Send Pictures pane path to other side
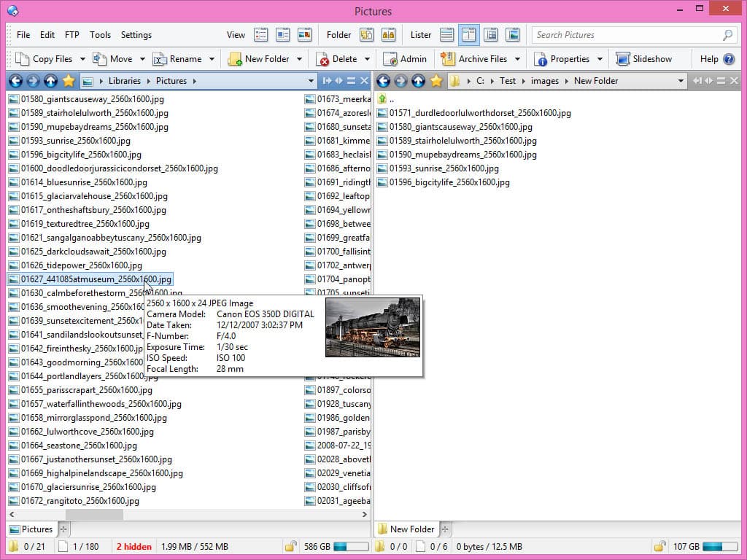The height and width of the screenshot is (560, 747). 327,81
